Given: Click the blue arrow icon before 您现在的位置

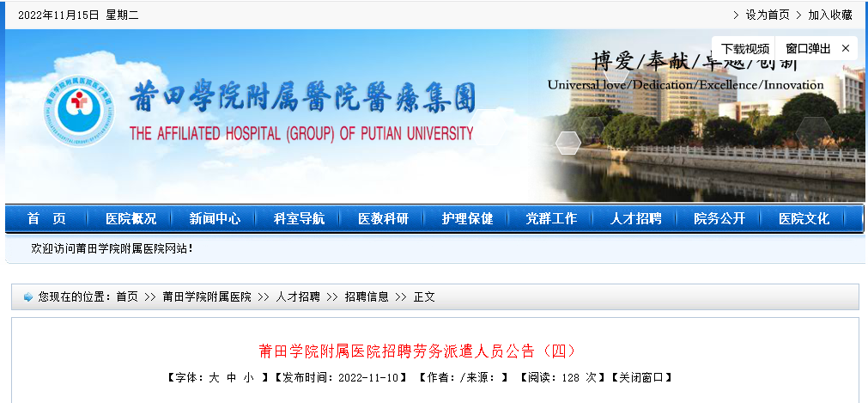Looking at the screenshot, I should point(28,297).
